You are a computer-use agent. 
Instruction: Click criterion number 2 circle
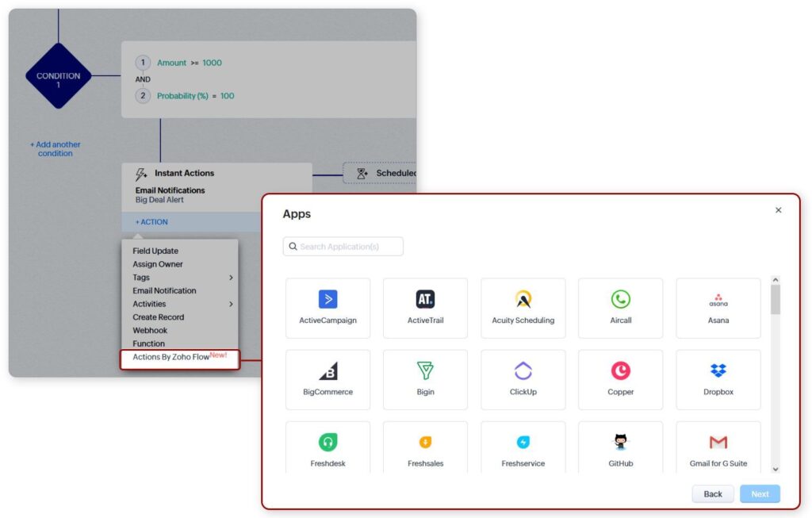point(143,96)
